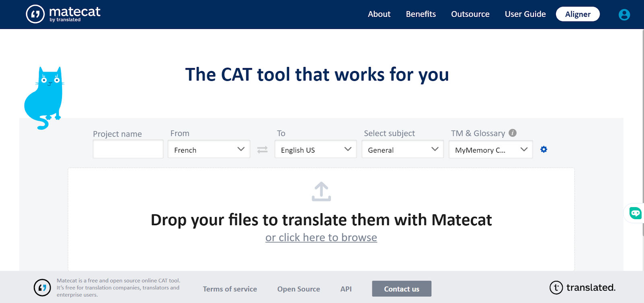Click the 'Select subject' label
Viewport: 644px width, 303px height.
(389, 133)
